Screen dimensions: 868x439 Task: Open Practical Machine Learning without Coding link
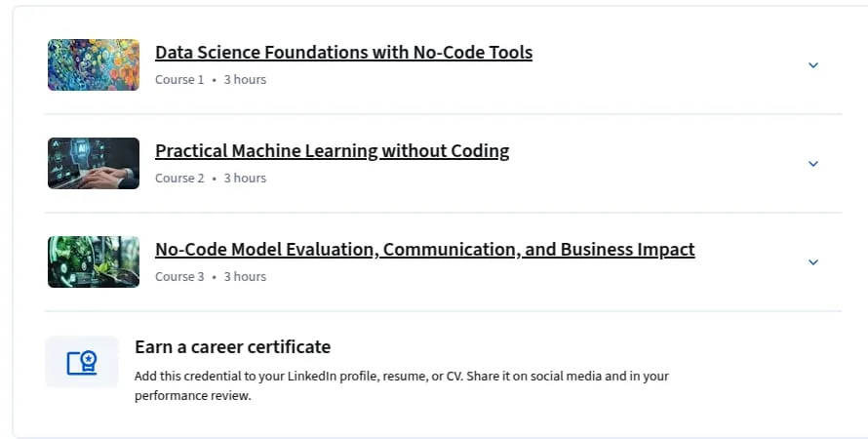tap(333, 150)
